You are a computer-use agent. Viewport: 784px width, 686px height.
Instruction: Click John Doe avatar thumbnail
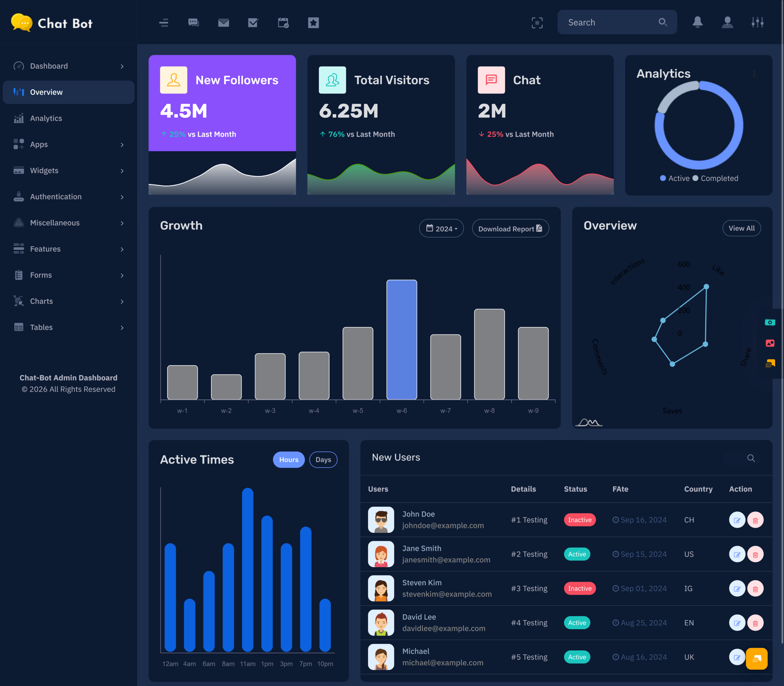pyautogui.click(x=381, y=520)
